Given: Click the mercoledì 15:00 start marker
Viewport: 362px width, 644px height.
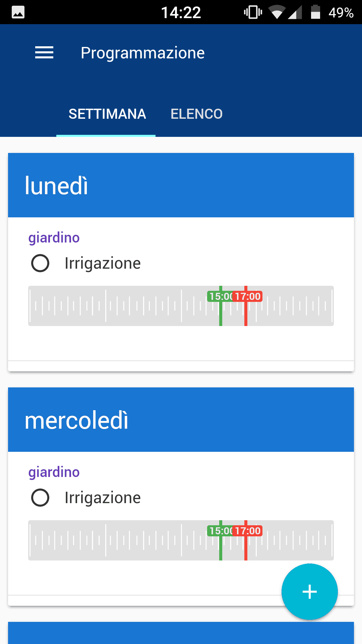Looking at the screenshot, I should point(220,531).
